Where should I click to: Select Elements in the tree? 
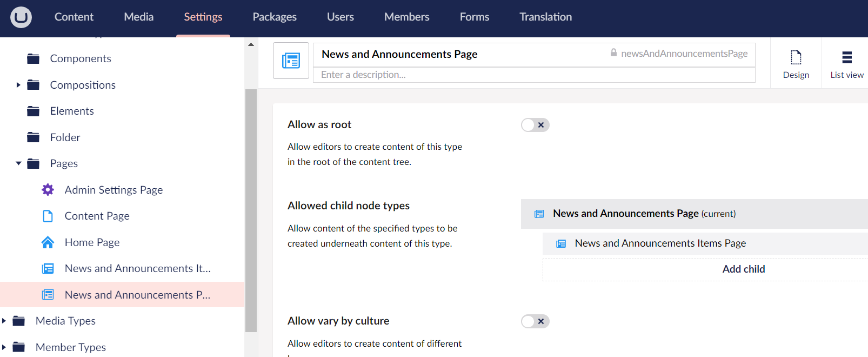coord(72,111)
